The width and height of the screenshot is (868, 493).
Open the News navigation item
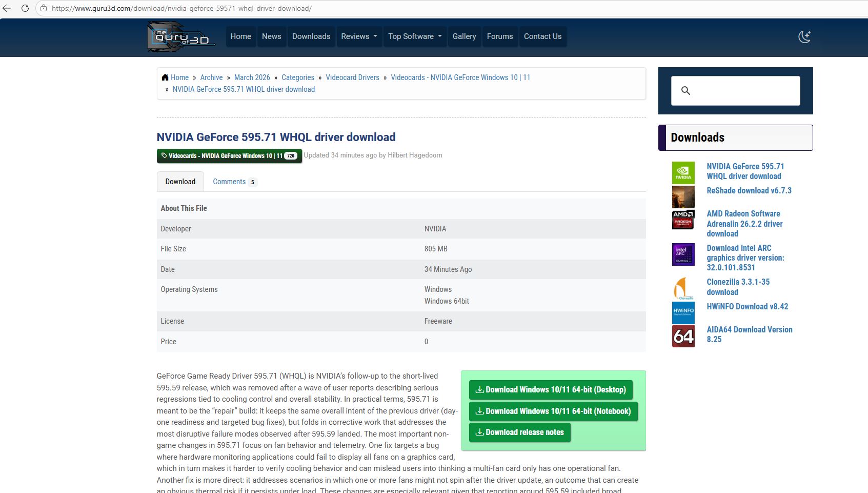coord(271,36)
